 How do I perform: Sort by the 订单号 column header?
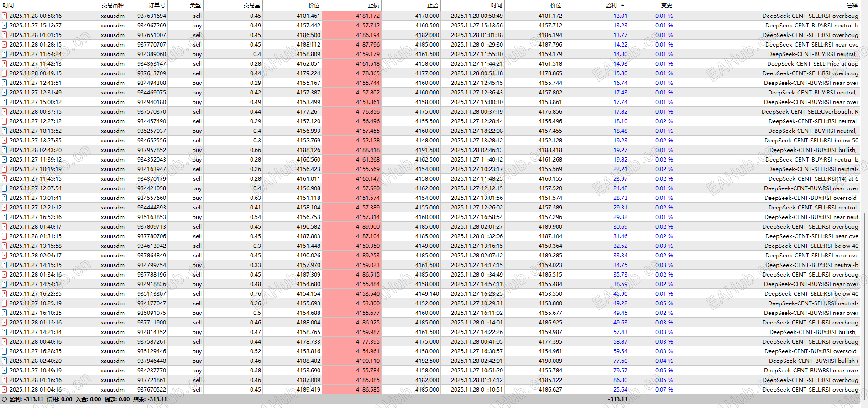[157, 5]
